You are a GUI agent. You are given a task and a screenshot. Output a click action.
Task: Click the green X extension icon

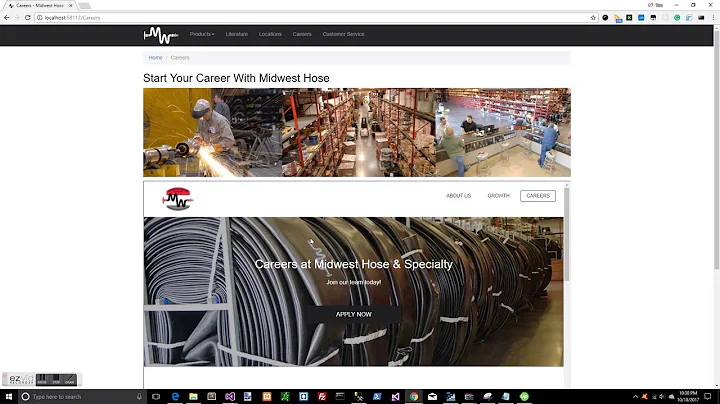(629, 17)
